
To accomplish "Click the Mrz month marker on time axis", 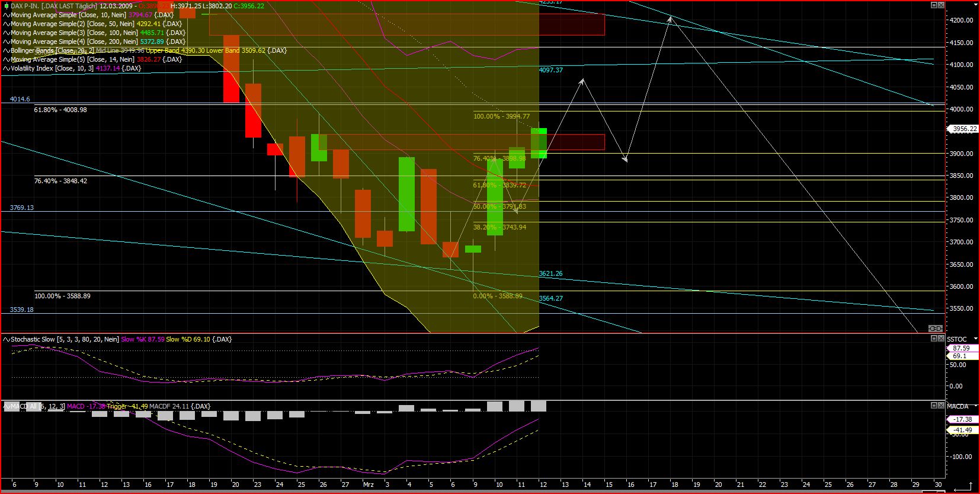I will point(368,485).
